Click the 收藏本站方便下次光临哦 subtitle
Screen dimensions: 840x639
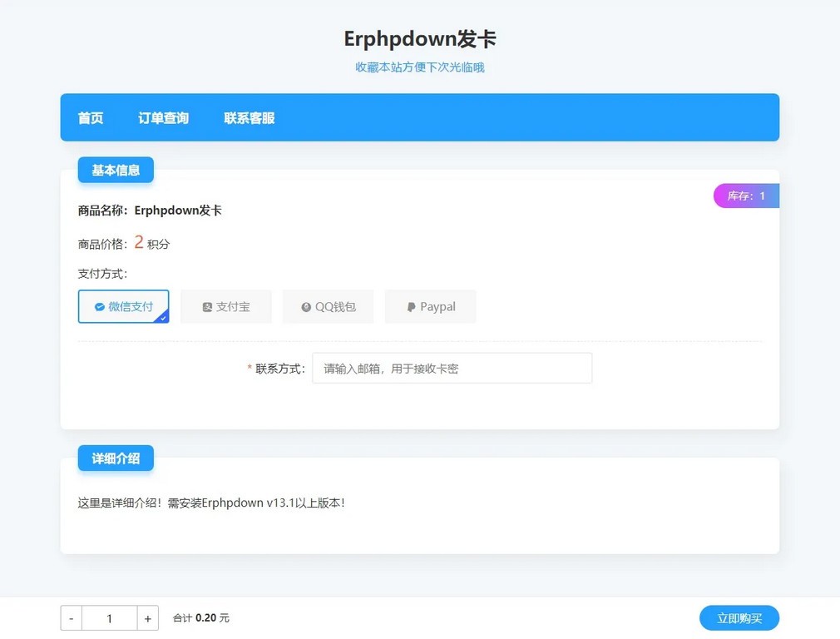420,67
